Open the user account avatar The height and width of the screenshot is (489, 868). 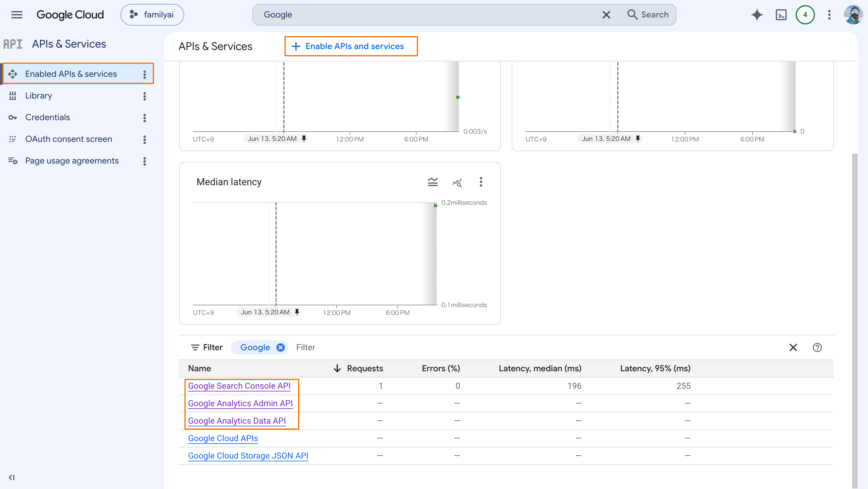pos(853,15)
